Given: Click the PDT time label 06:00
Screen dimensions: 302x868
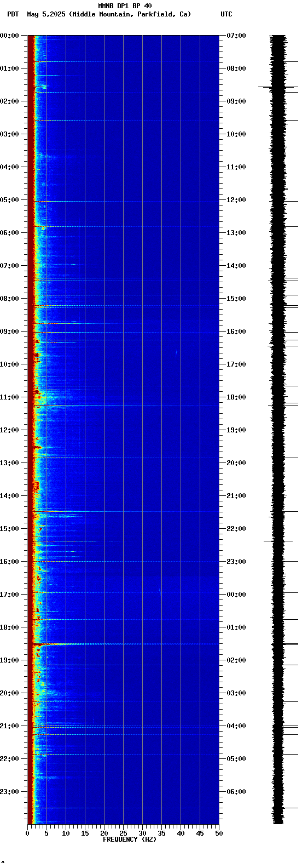Looking at the screenshot, I should tap(9, 233).
